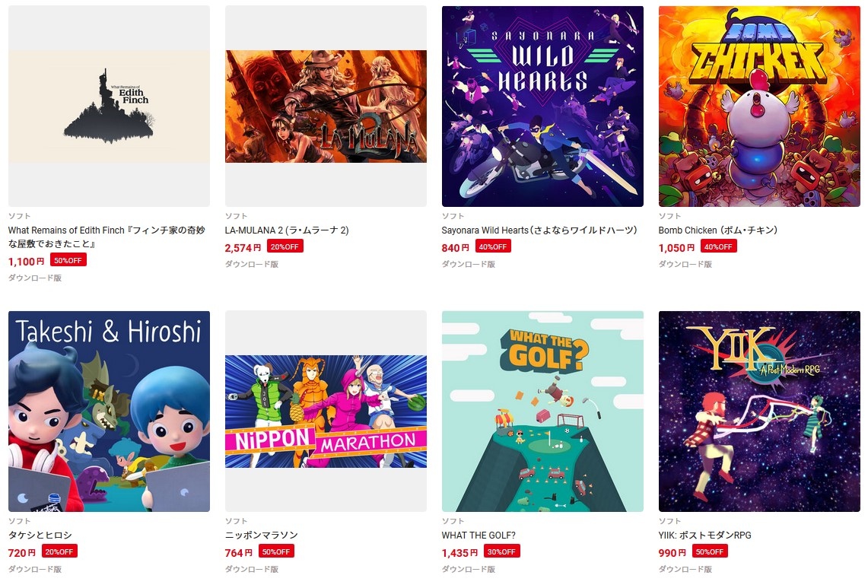This screenshot has height=588, width=868.
Task: Select the Sayonara Wild Hearts cover art
Action: (x=542, y=106)
